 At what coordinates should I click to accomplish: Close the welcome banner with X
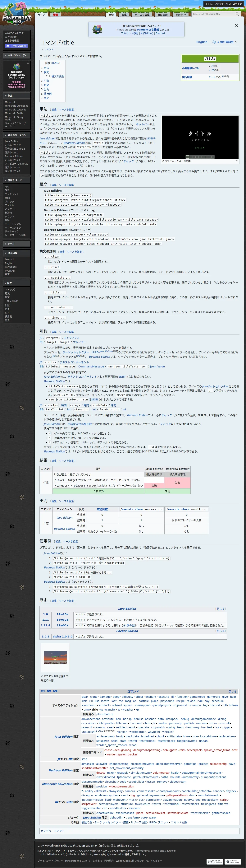pos(236,25)
